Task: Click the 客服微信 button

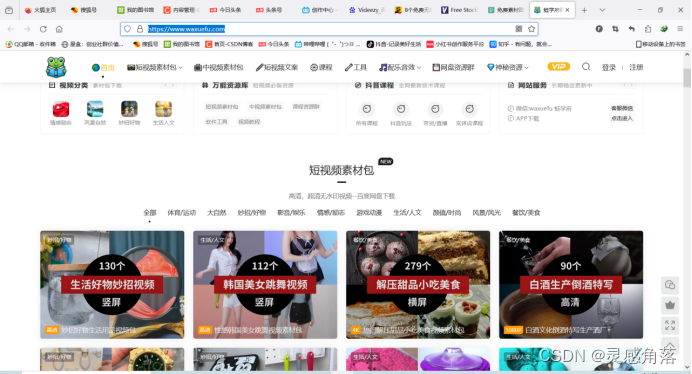Action: point(622,108)
